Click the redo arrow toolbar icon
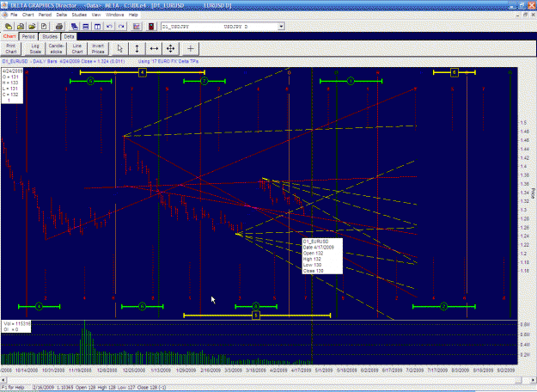 pyautogui.click(x=121, y=27)
